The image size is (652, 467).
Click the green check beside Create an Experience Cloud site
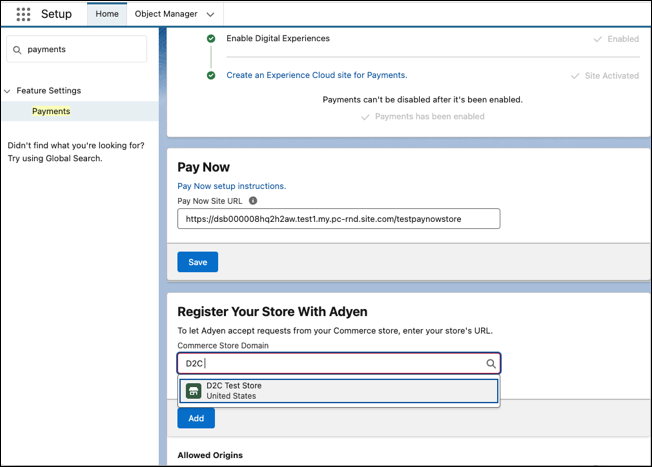point(211,75)
